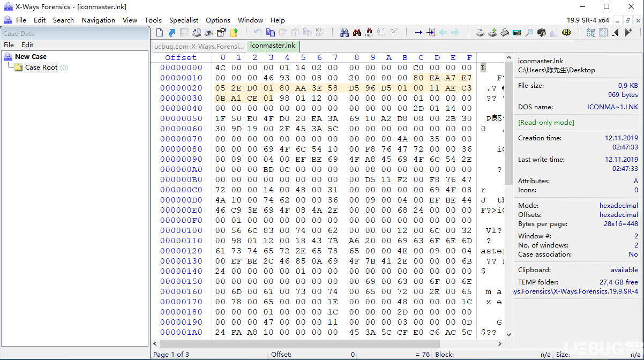
Task: Open General Options via yellow gear icon
Action: click(x=566, y=33)
